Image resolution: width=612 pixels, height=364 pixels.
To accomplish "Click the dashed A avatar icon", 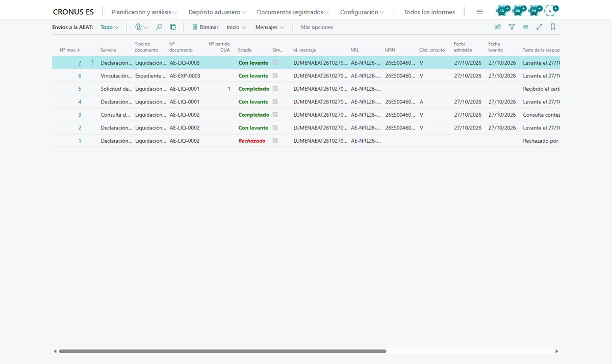I will point(550,10).
